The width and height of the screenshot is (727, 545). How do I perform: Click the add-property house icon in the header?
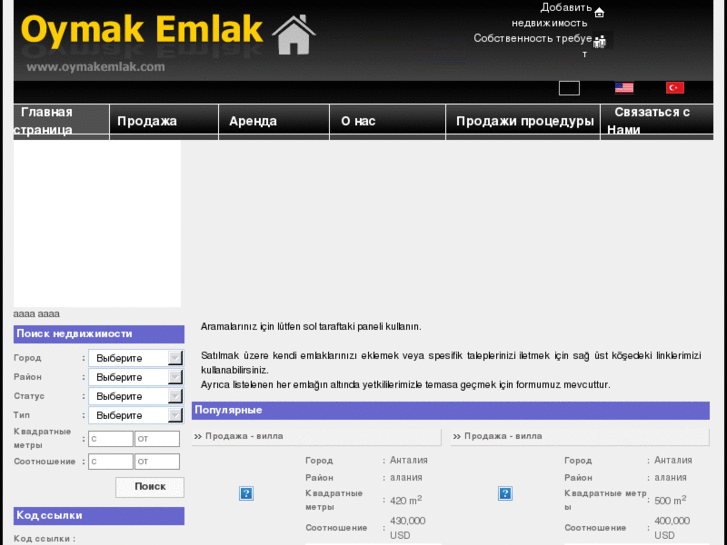(599, 12)
